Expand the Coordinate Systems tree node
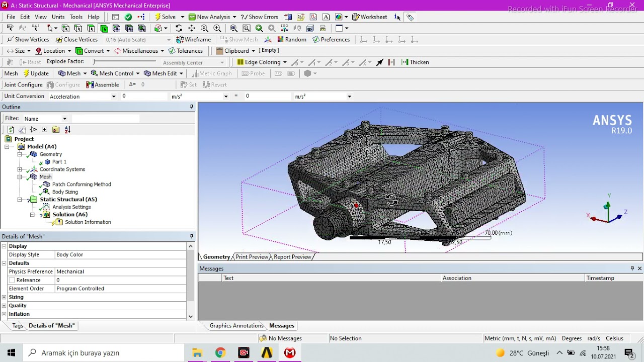 20,169
